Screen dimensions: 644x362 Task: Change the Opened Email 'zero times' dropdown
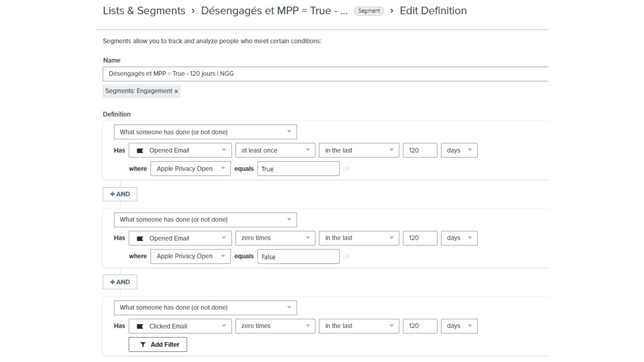[275, 238]
